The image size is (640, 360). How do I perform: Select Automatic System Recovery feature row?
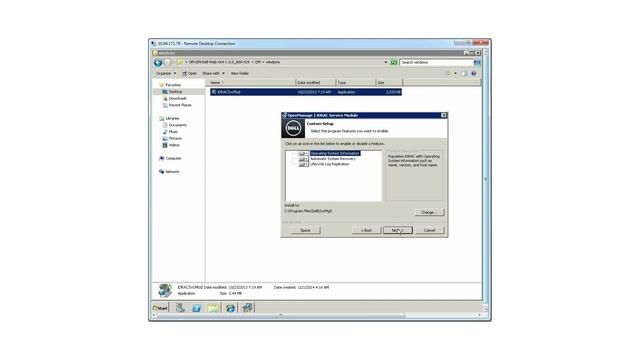click(333, 159)
